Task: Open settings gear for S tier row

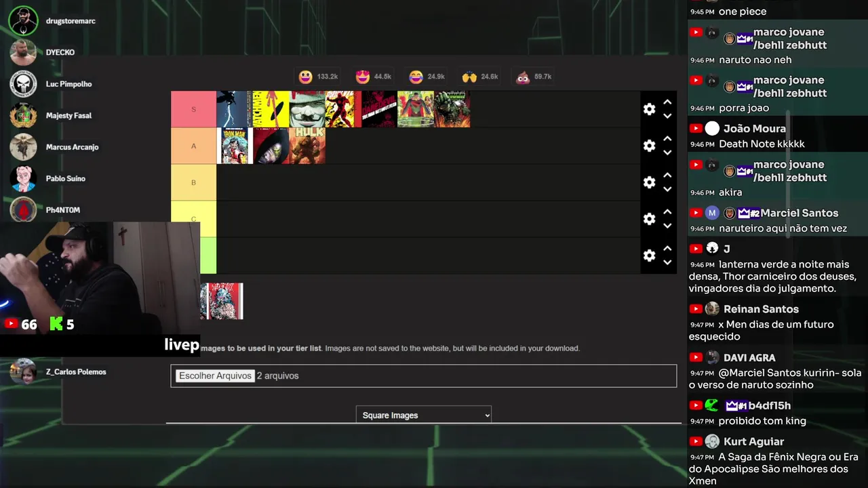Action: 650,109
